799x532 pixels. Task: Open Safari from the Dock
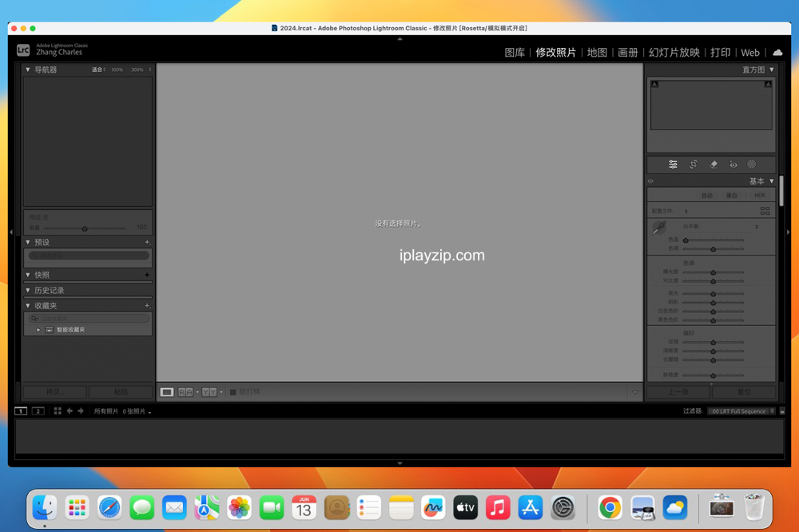(x=109, y=507)
